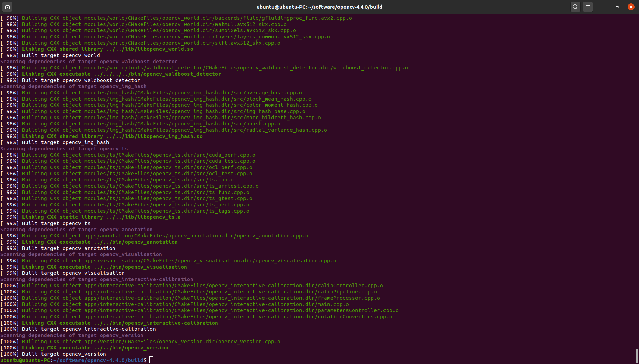Click the opencv_visualisation.cpp.o build line

(x=168, y=261)
